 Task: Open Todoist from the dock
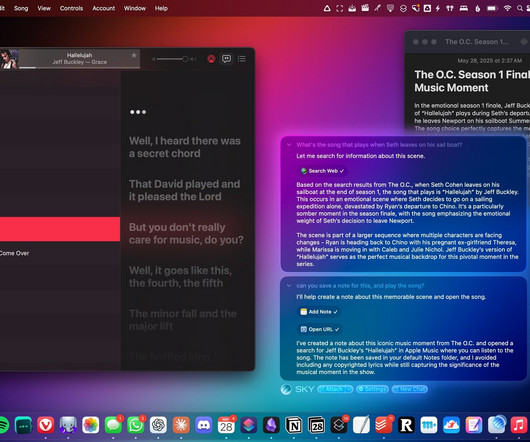click(384, 425)
